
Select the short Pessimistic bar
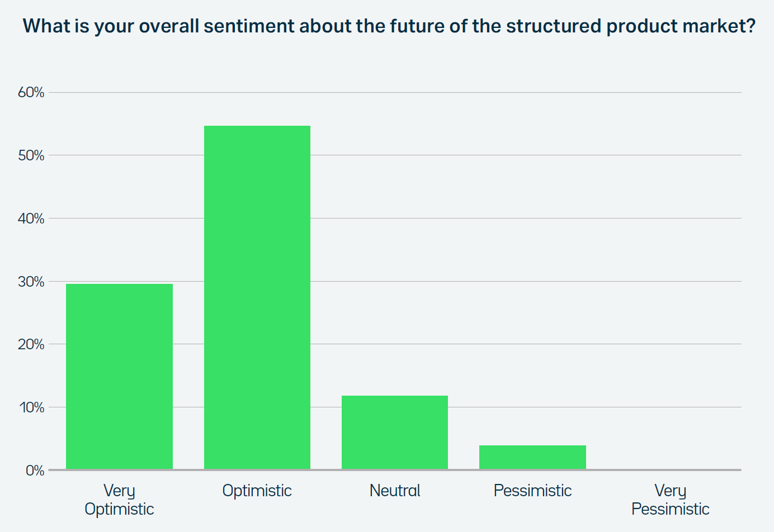pyautogui.click(x=532, y=457)
